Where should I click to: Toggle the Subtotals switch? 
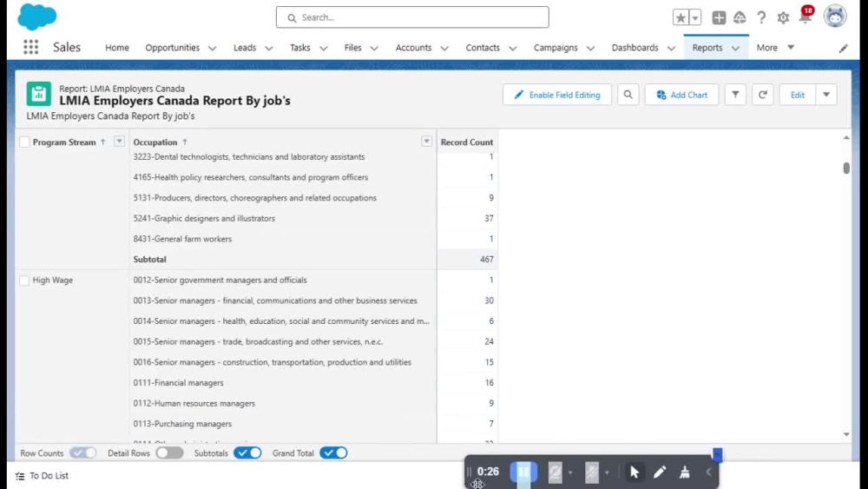(x=247, y=453)
